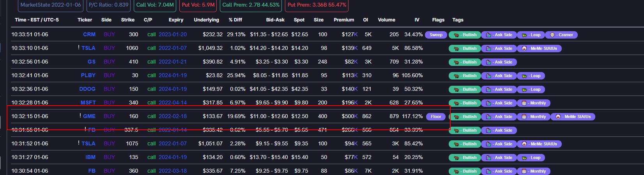Select the Ask Side tag on FB 360 row
This screenshot has height=175, width=644.
pos(499,171)
